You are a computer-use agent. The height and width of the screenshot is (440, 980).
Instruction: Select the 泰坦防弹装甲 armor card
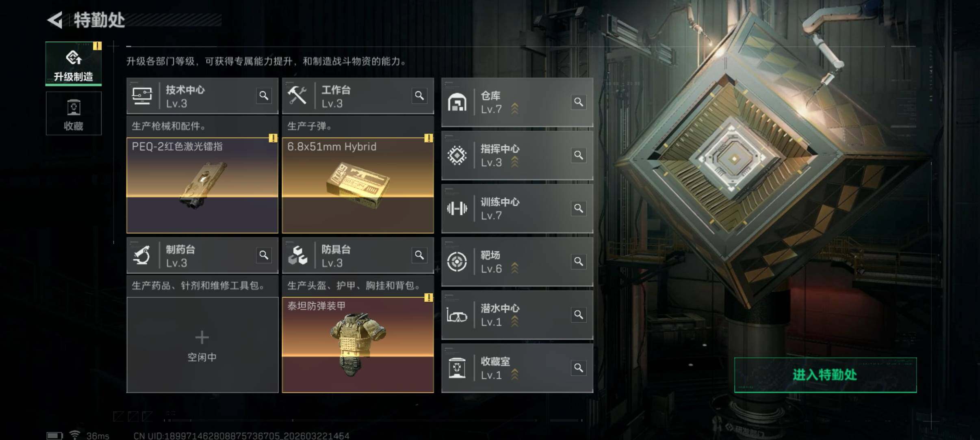pos(358,345)
